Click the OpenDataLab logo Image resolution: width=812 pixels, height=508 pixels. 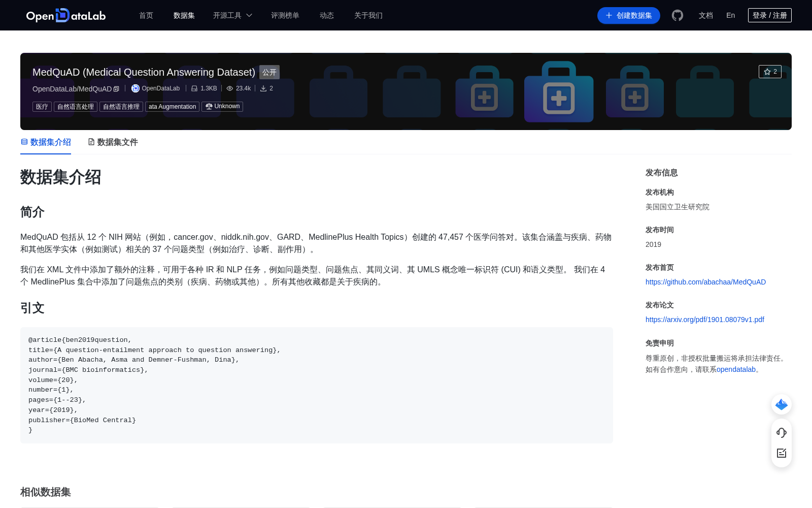66,15
